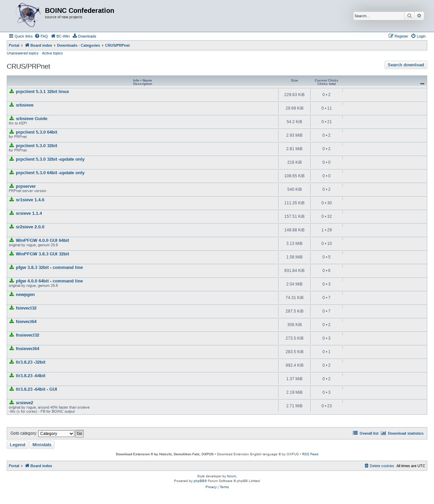Click the Portal link in the footer bar
Screen dimensions: 434x504
[14, 466]
